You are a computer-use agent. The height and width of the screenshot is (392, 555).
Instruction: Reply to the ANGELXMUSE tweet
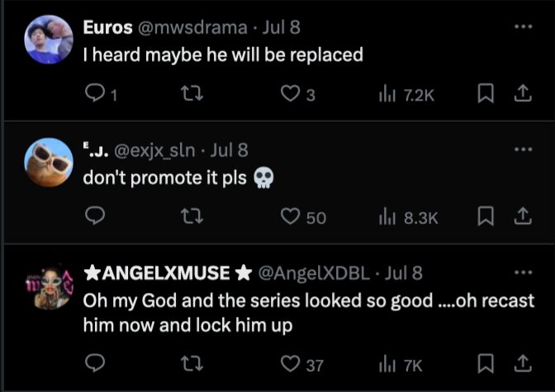(x=95, y=364)
